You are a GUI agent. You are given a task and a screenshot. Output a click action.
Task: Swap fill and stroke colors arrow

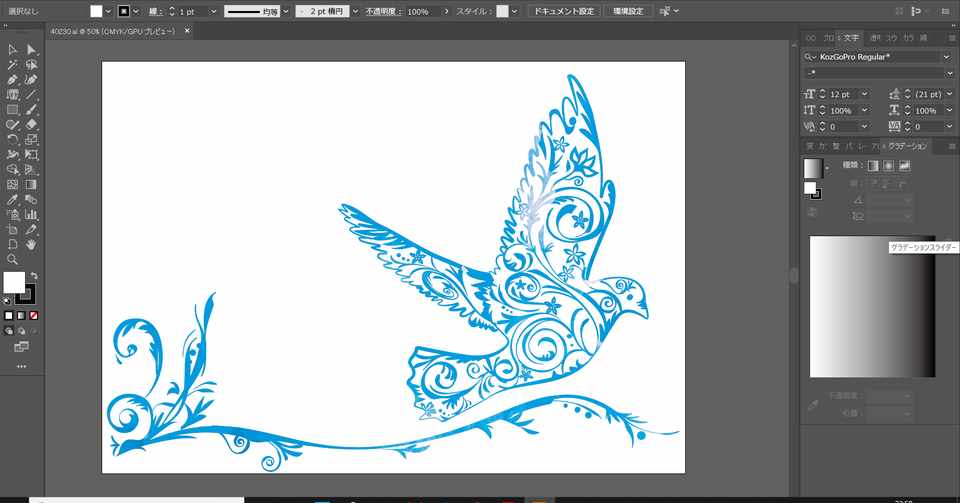(34, 276)
